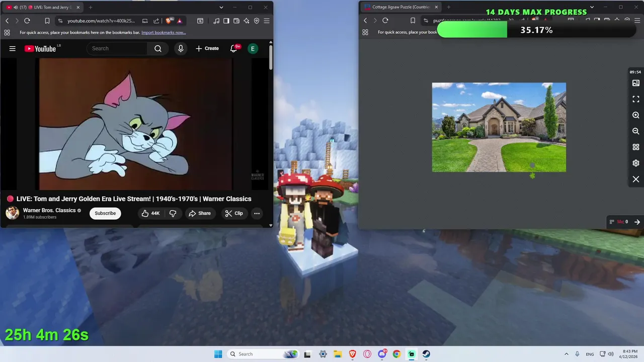Zoom in on the jigsaw puzzle
This screenshot has width=644, height=362.
[636, 115]
